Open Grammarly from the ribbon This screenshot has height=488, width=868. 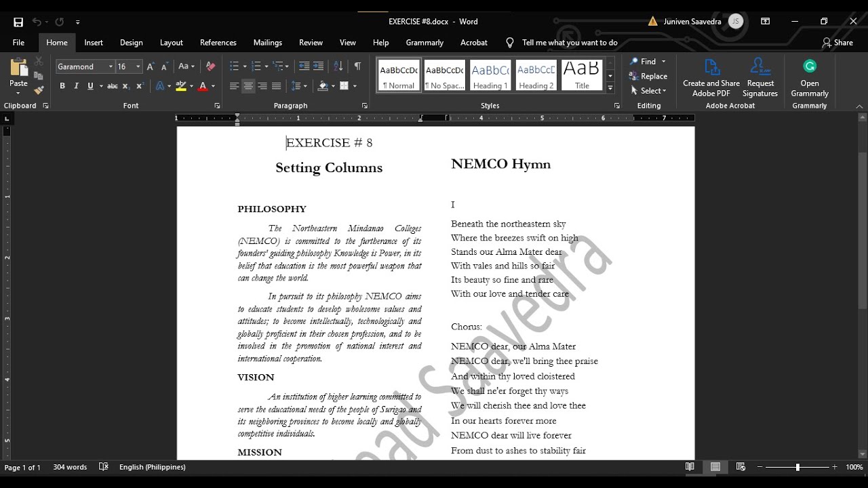810,78
